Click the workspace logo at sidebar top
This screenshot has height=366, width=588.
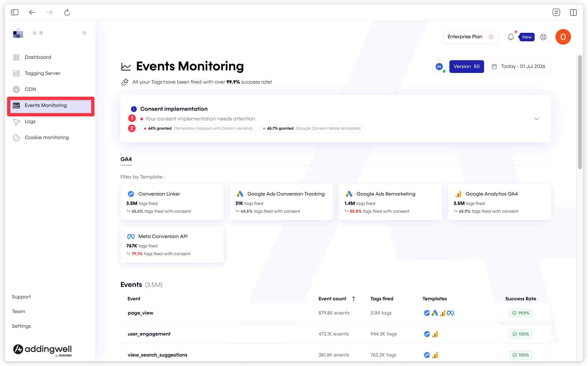(x=18, y=33)
